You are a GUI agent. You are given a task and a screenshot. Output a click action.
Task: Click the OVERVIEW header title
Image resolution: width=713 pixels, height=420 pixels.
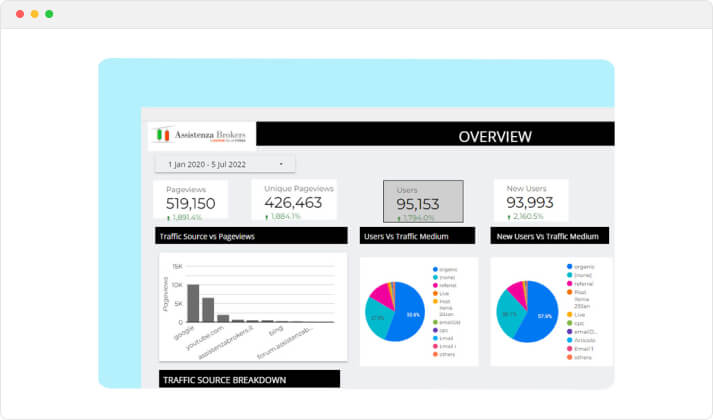495,136
